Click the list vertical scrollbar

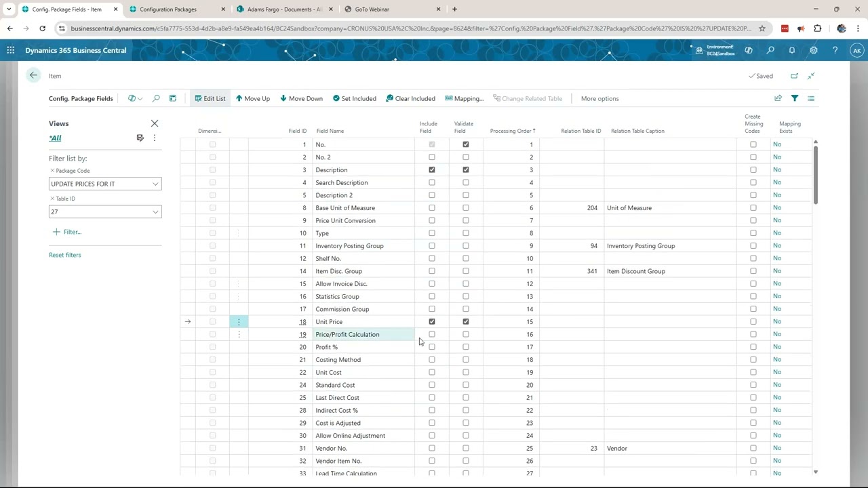(x=815, y=174)
